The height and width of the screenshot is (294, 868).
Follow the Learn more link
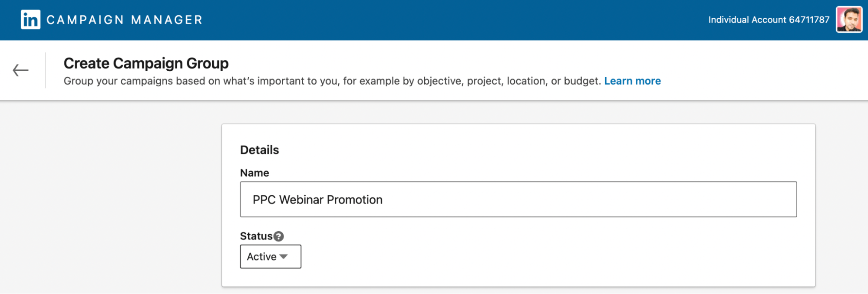(632, 81)
